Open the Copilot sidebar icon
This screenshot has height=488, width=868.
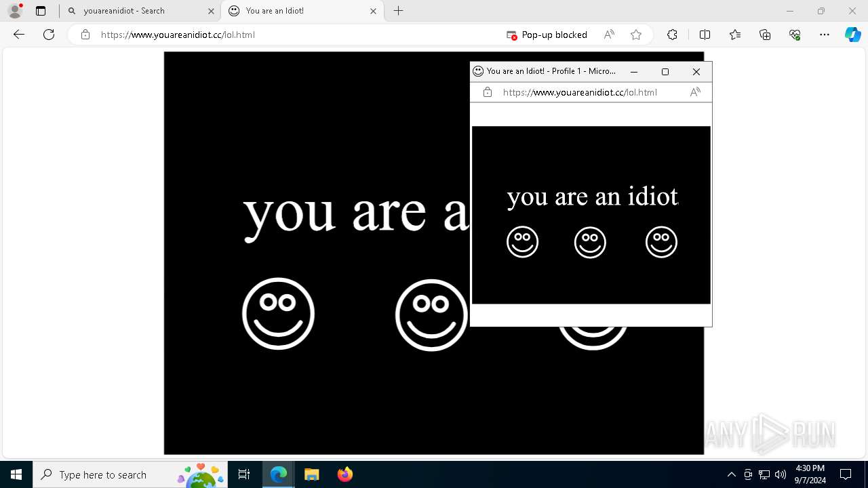coord(852,35)
